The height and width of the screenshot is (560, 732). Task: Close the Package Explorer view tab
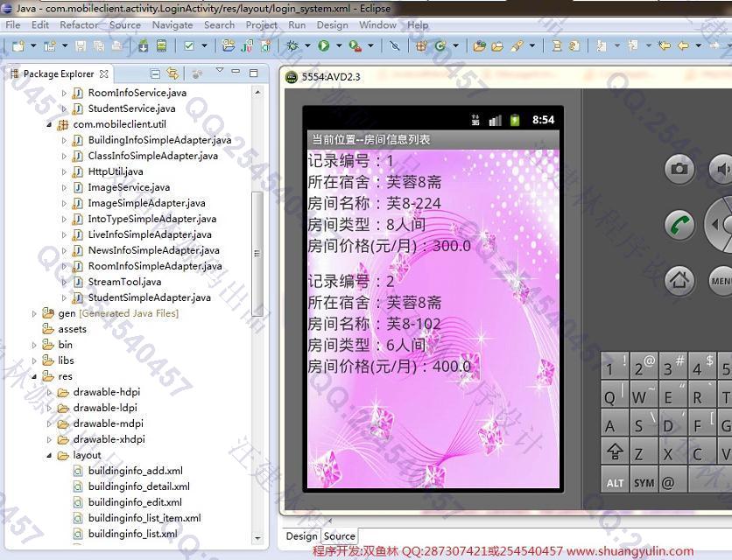pos(103,73)
